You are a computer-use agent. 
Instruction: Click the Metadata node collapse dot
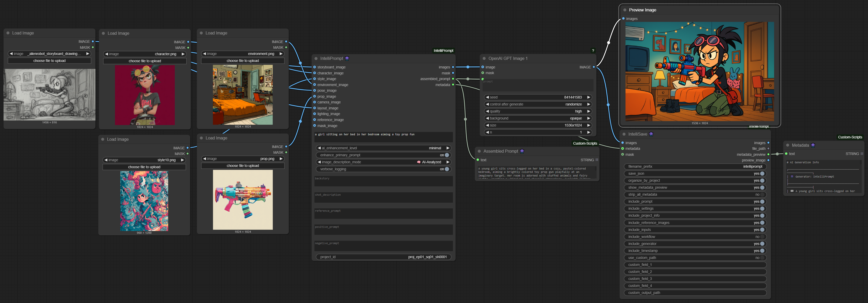788,145
